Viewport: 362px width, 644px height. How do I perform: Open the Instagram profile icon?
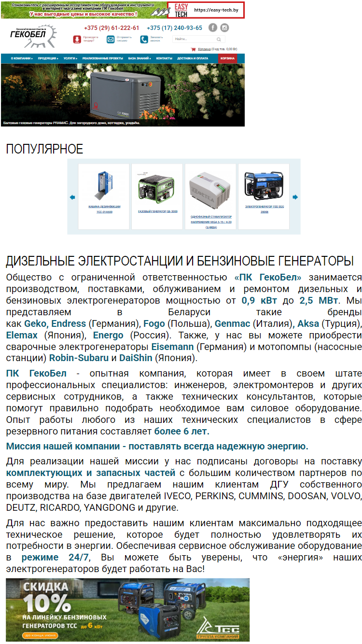point(224,28)
